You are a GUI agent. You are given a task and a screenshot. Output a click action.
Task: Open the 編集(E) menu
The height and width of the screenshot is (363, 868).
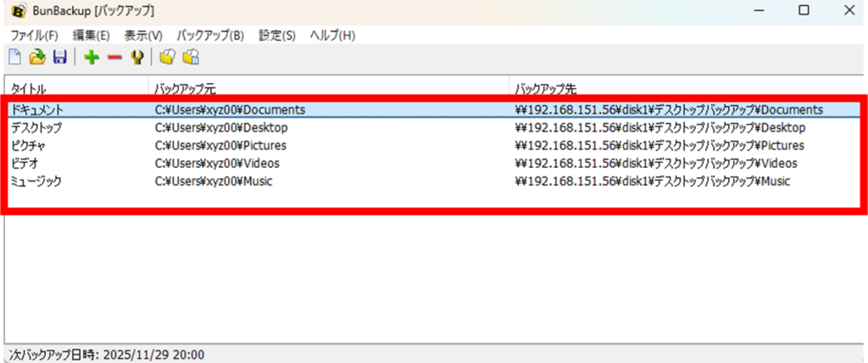point(92,36)
